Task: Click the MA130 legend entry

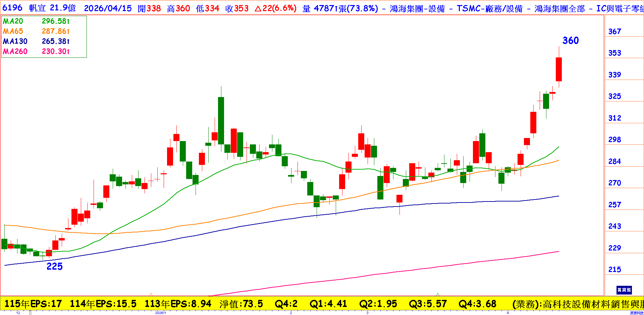Action: 15,41
